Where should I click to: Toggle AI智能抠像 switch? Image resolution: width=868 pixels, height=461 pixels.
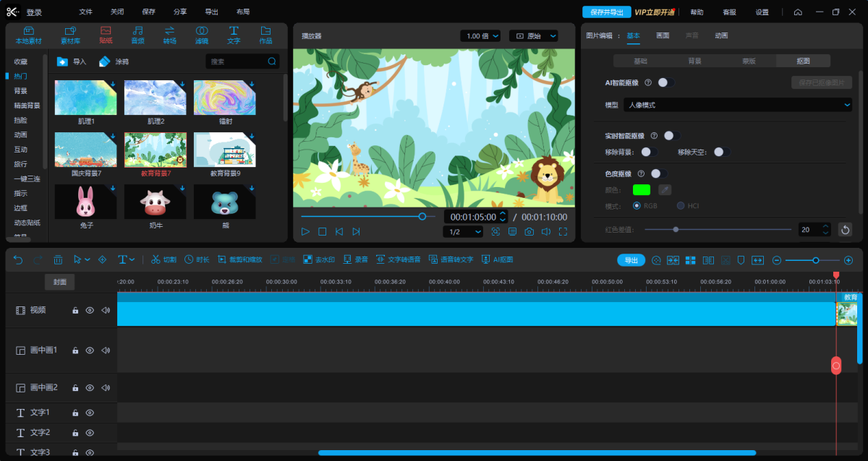tap(665, 82)
